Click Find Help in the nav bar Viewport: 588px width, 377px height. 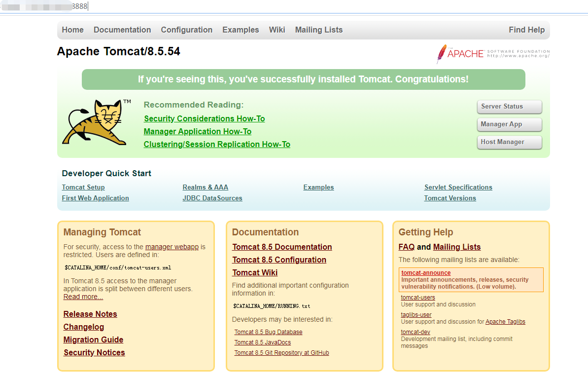526,30
